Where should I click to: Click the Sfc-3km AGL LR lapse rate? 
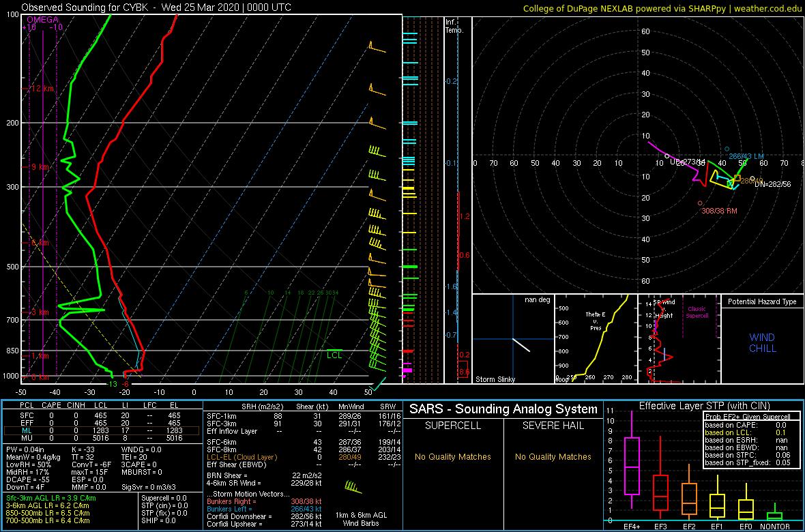point(51,499)
